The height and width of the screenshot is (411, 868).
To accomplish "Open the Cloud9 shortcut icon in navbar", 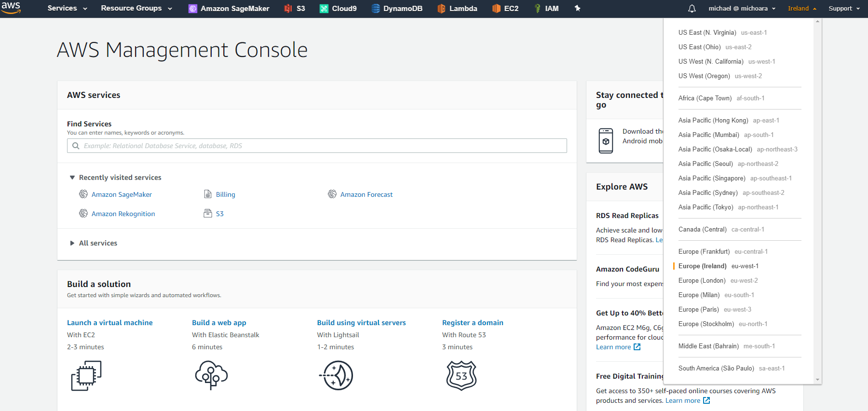I will tap(324, 9).
